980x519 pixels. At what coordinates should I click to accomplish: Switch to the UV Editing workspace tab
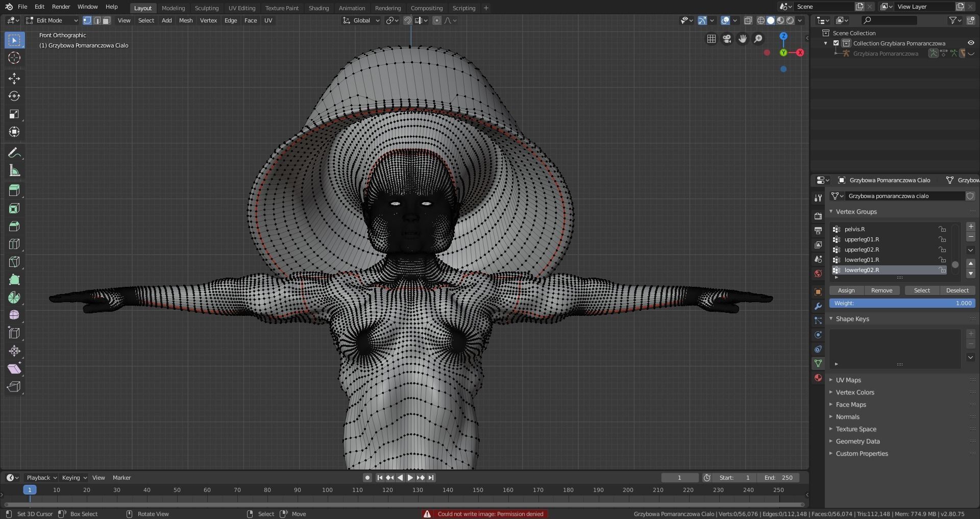click(242, 8)
